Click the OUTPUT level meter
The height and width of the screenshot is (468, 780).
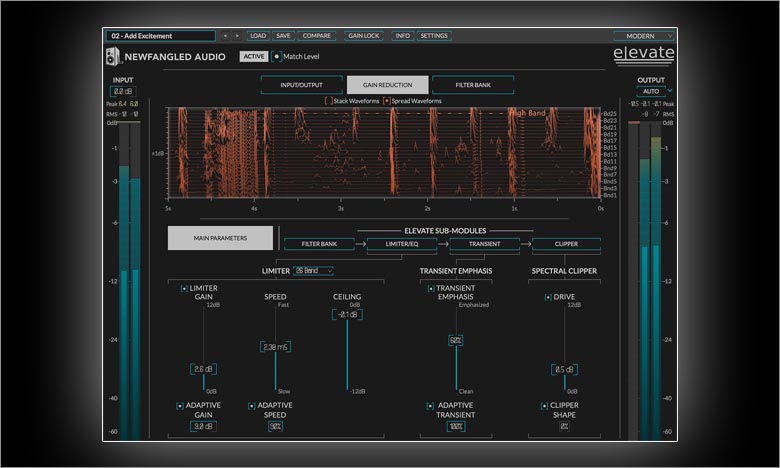tap(644, 281)
